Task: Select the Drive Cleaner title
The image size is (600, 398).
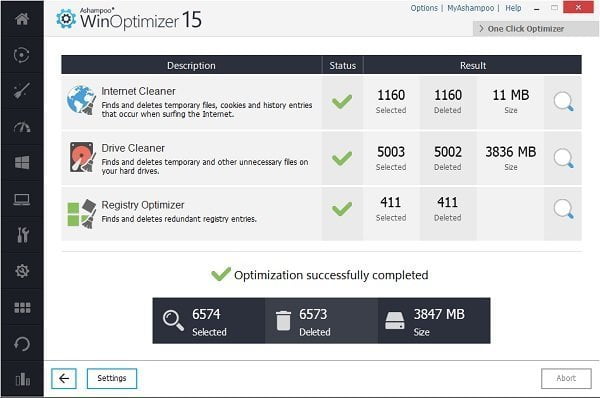Action: 133,148
